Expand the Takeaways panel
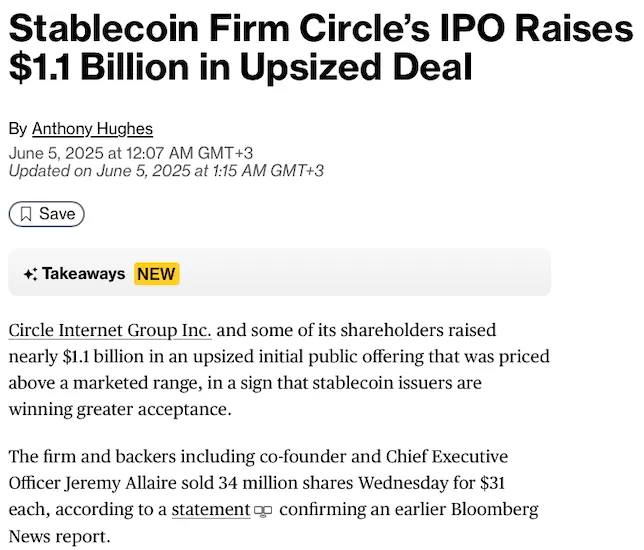 click(279, 272)
